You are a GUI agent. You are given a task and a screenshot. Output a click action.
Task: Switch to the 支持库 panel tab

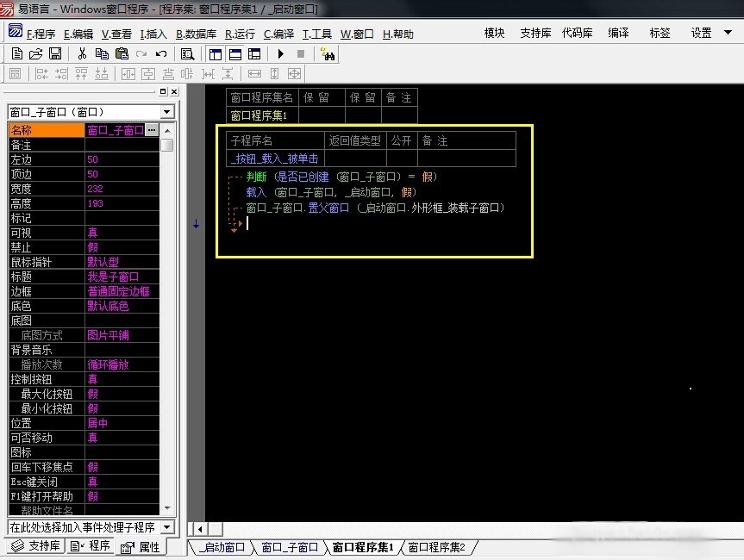pyautogui.click(x=35, y=545)
